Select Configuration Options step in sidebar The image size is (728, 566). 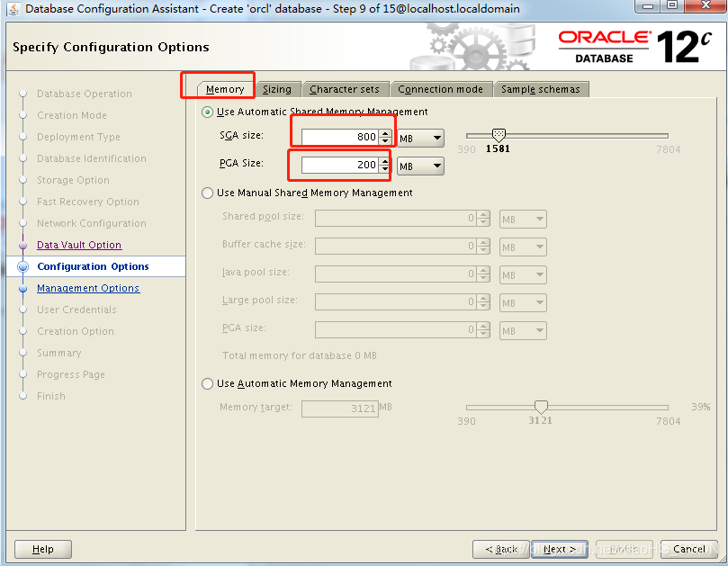point(93,266)
